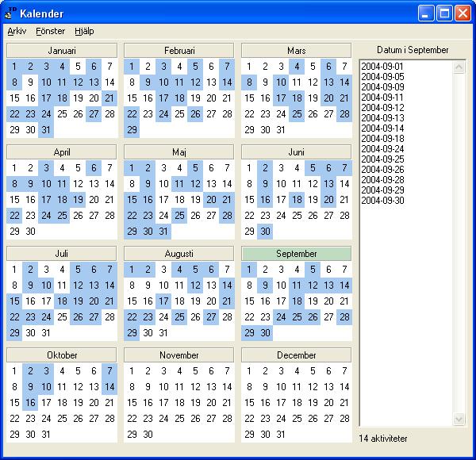Click day 30 in November
Screen dimensions: 476x460
(x=148, y=435)
